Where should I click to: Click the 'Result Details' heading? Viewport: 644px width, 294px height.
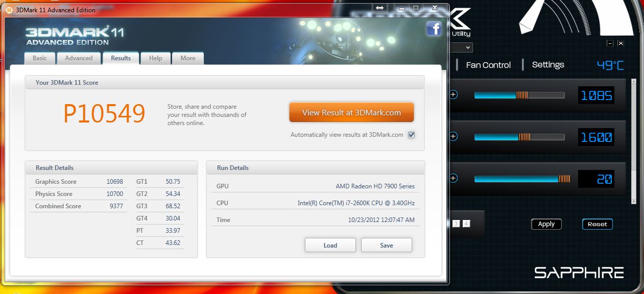pos(55,168)
